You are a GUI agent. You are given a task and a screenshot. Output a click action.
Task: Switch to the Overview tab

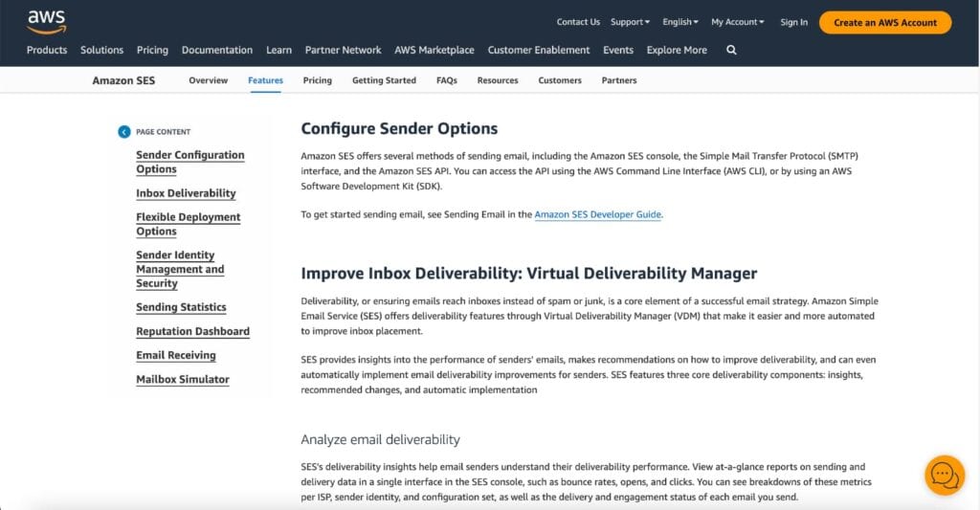(x=208, y=80)
